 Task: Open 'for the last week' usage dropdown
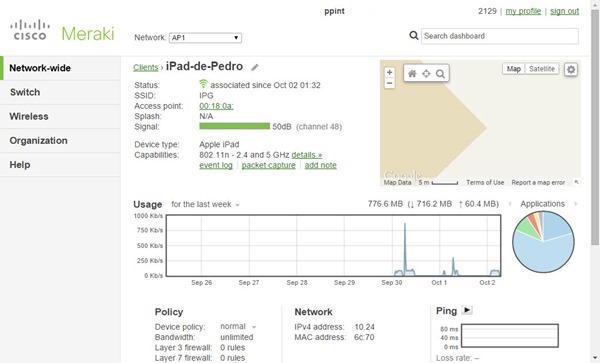click(205, 204)
